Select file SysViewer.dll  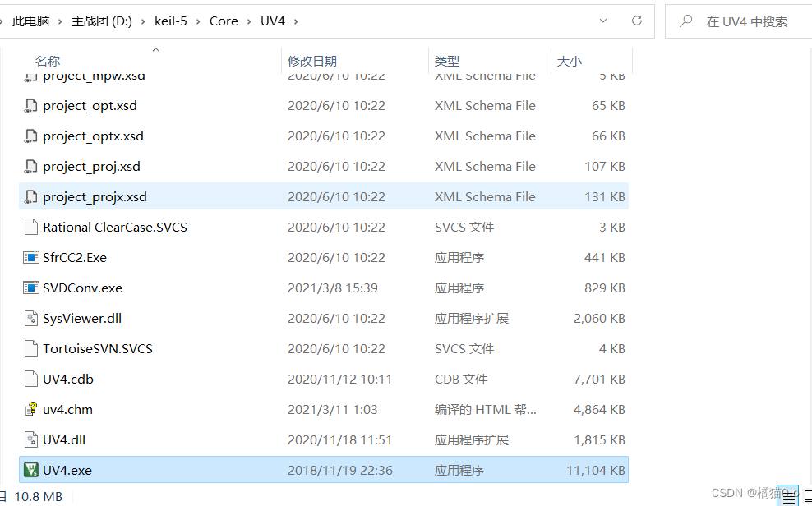pyautogui.click(x=82, y=319)
